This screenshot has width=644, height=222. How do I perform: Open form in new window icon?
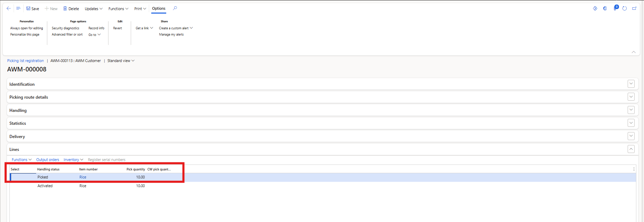click(634, 8)
